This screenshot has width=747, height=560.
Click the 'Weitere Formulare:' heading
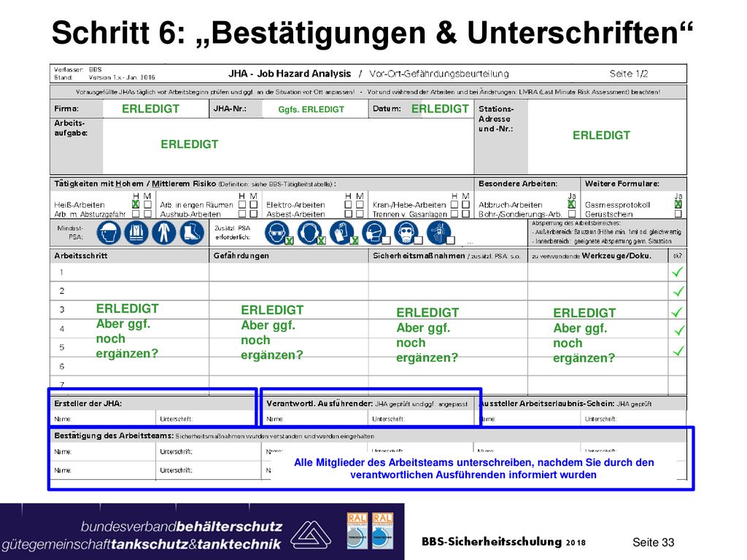click(x=622, y=184)
